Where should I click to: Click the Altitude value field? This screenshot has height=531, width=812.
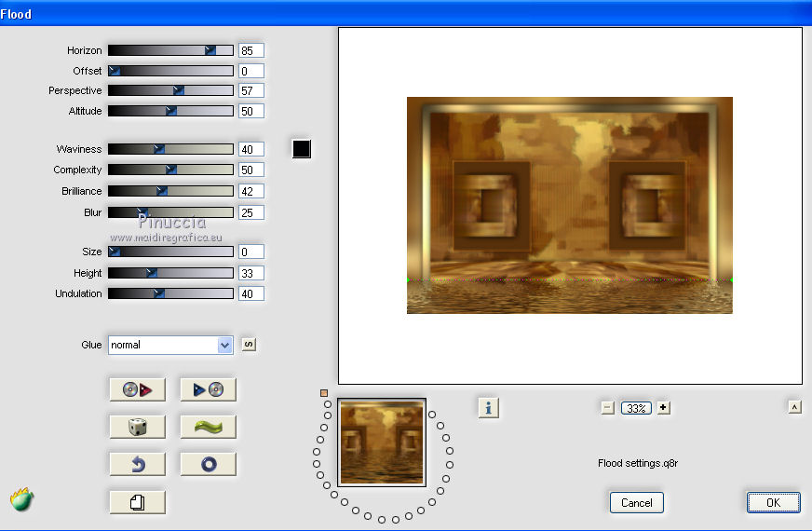tap(251, 111)
